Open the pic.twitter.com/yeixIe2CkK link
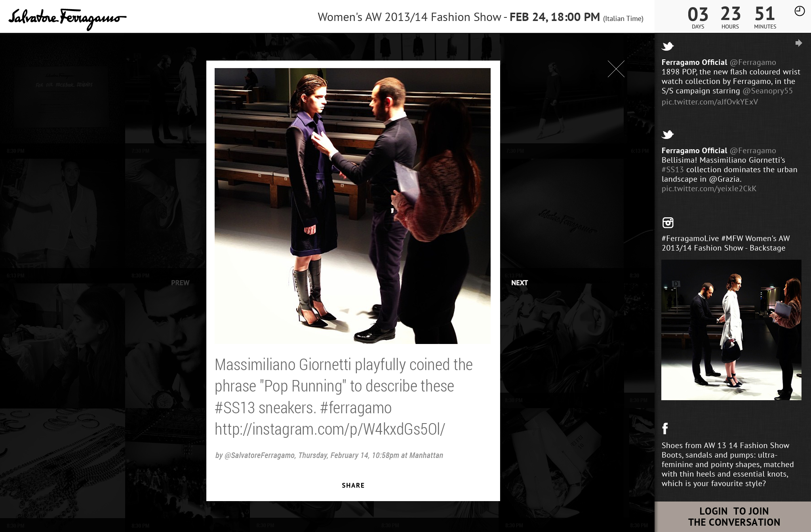Screen dimensions: 811x532 point(709,188)
